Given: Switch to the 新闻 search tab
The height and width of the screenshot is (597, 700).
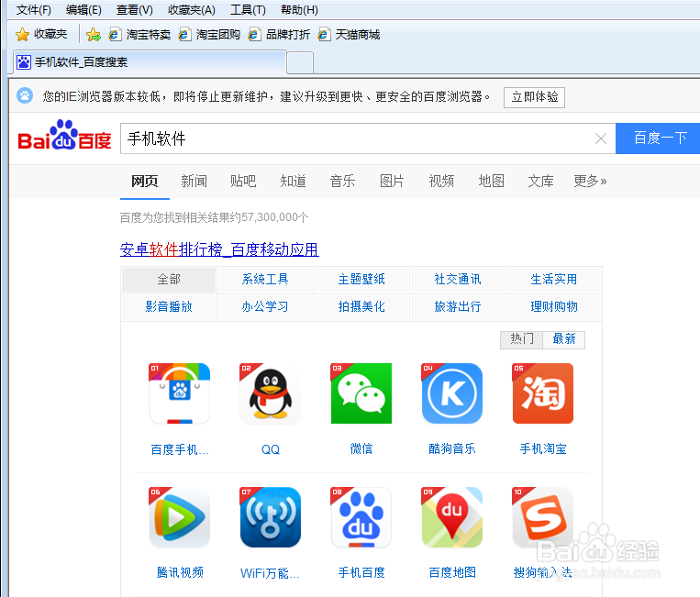Looking at the screenshot, I should click(194, 181).
